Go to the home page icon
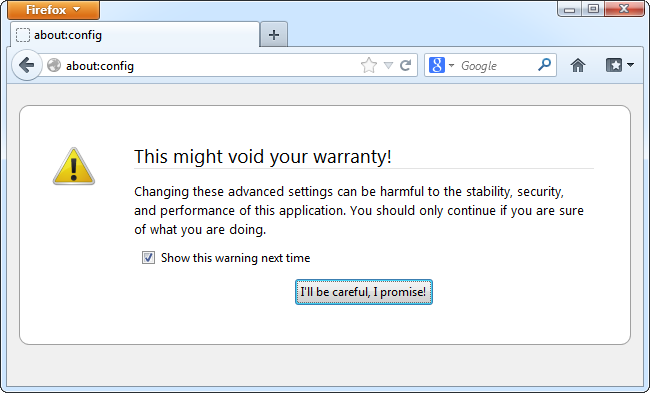 pos(578,65)
